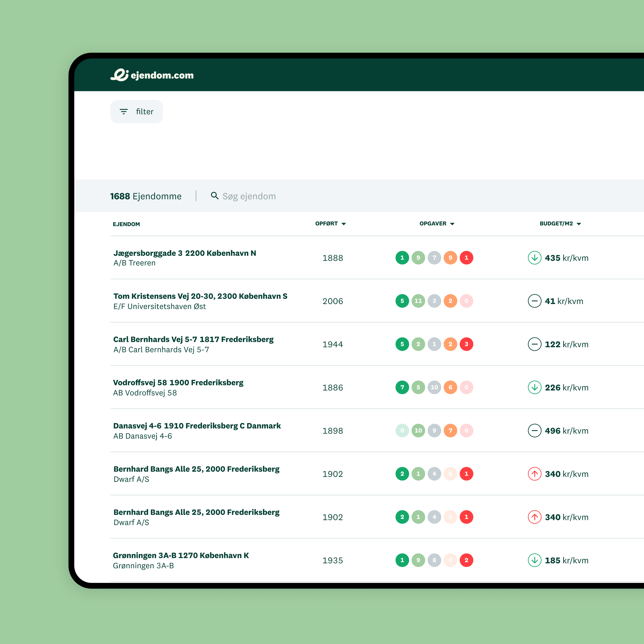Click orange badge 9 in Jægersborggade row

point(450,258)
